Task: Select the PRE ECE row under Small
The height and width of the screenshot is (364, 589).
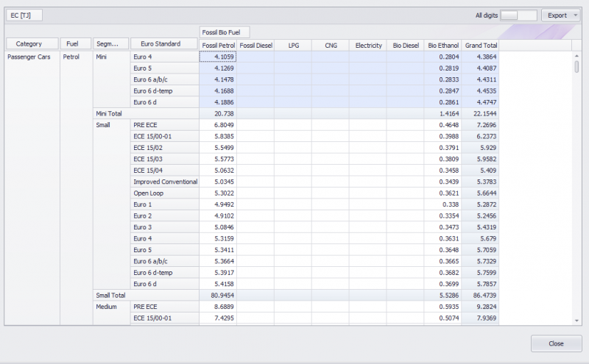Action: tap(164, 125)
